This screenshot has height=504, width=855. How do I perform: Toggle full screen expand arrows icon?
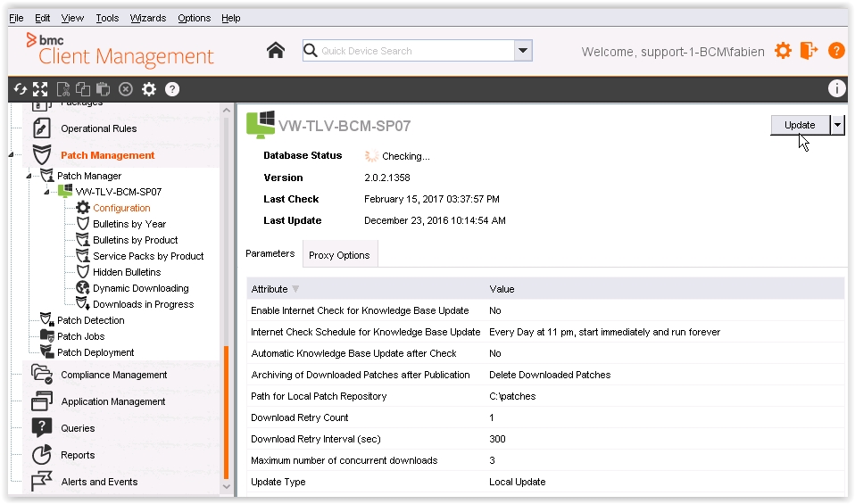[40, 89]
